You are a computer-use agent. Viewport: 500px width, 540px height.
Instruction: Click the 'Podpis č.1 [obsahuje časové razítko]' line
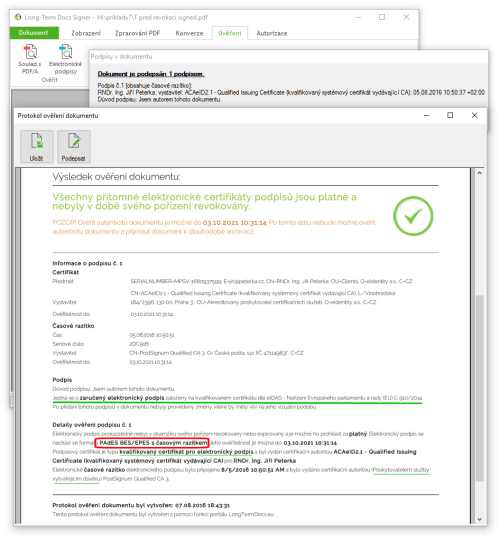145,85
